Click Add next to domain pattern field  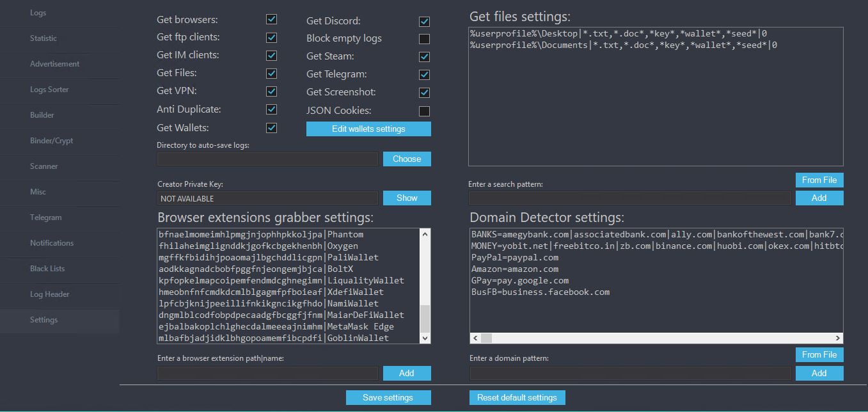pos(819,373)
